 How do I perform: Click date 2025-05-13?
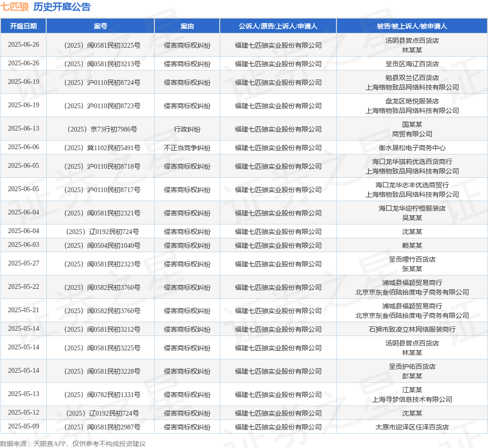click(24, 394)
